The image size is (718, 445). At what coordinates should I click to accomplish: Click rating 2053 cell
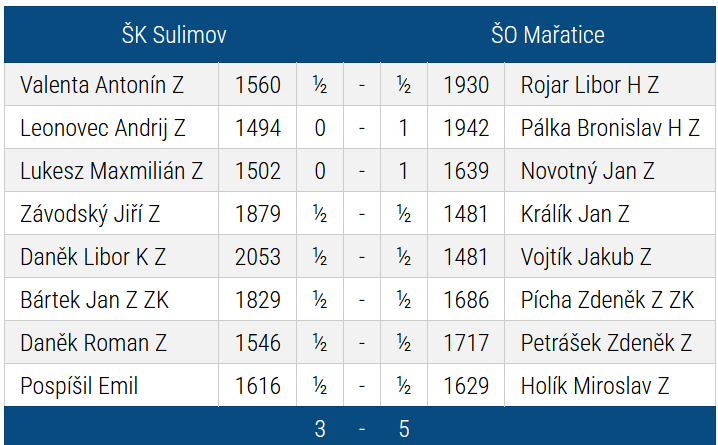click(258, 257)
